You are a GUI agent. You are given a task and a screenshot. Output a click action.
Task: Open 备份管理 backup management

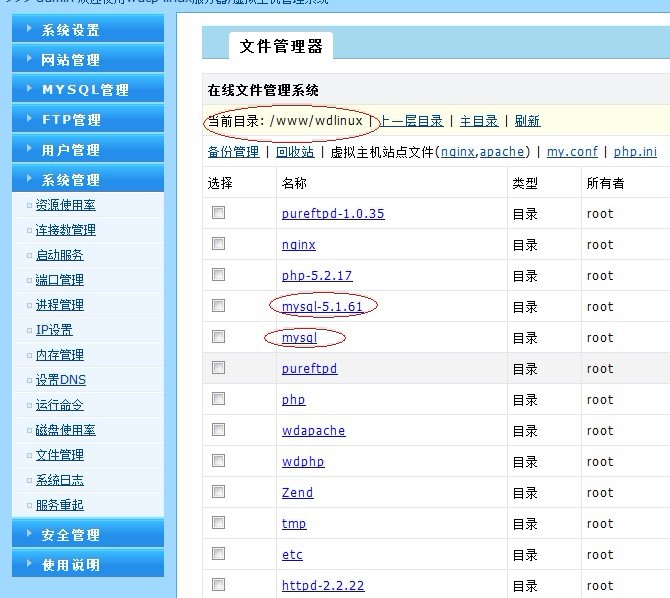tap(233, 152)
